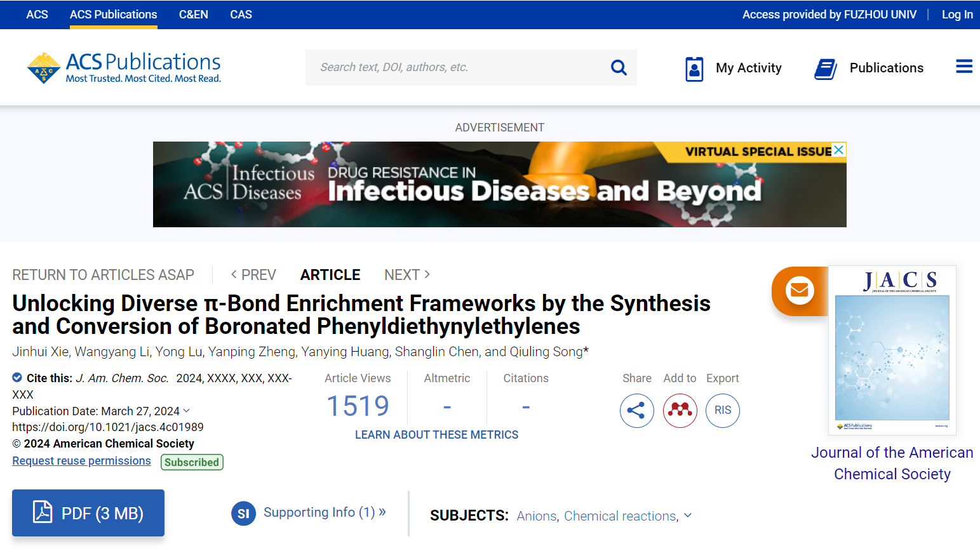Image resolution: width=980 pixels, height=558 pixels.
Task: Export citation with RIS icon
Action: [x=722, y=411]
